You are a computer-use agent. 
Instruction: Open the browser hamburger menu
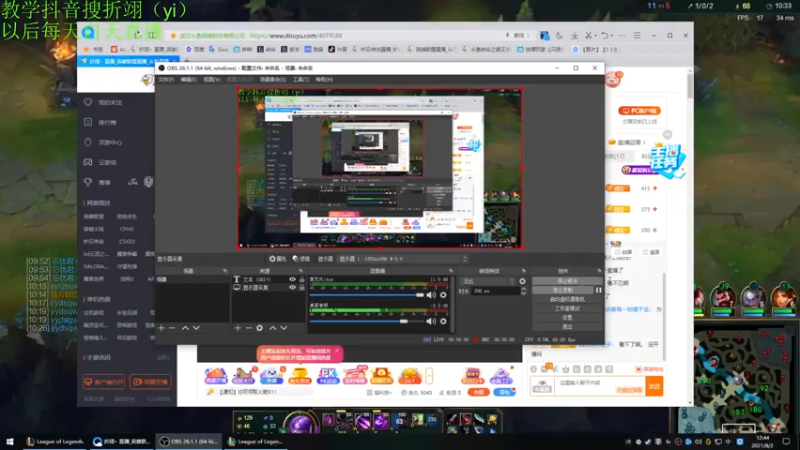click(x=637, y=36)
